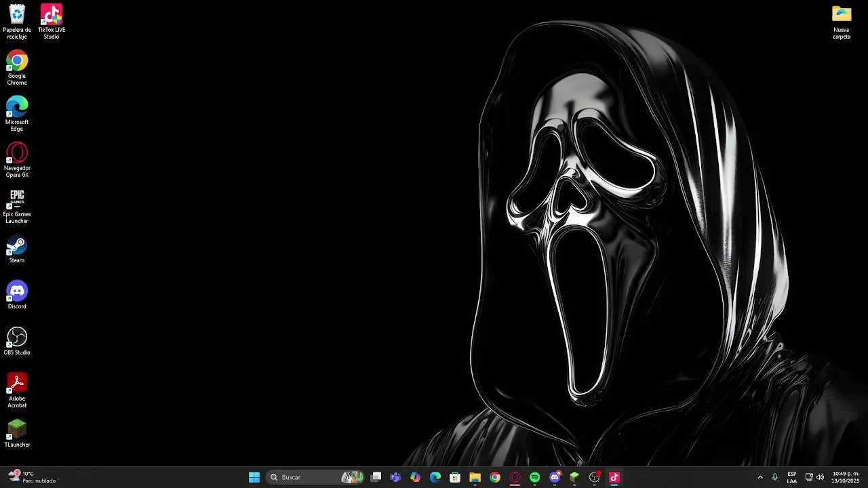Select the Epic Games Launcher desktop shortcut
Screen dimensions: 868x488
coord(17,207)
